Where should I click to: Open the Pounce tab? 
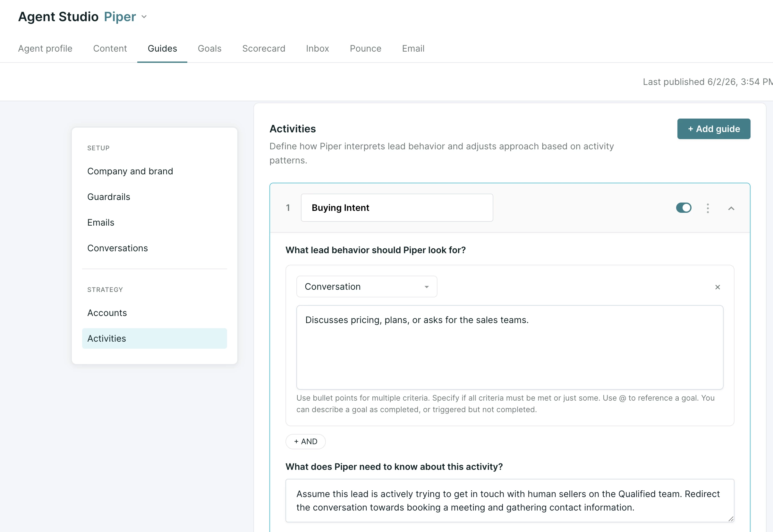tap(365, 48)
